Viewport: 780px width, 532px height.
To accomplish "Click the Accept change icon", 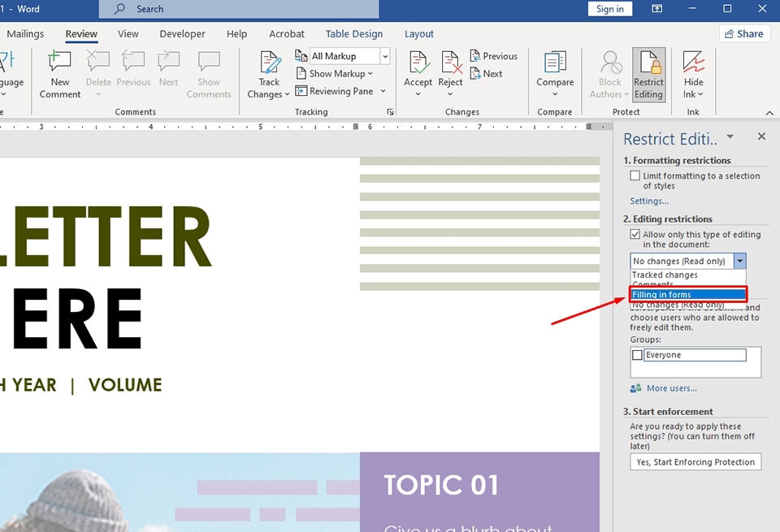I will coord(418,65).
